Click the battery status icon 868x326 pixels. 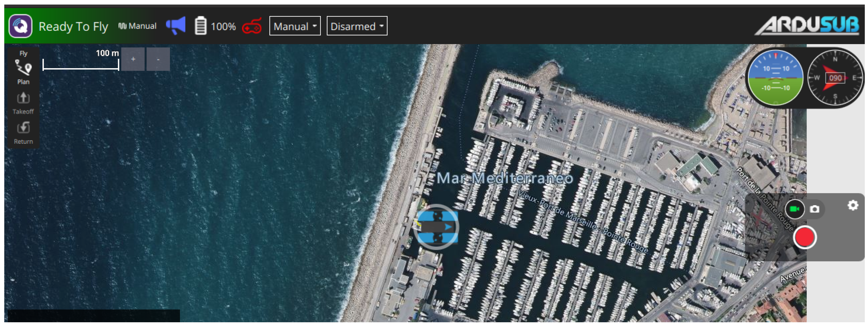pyautogui.click(x=201, y=26)
